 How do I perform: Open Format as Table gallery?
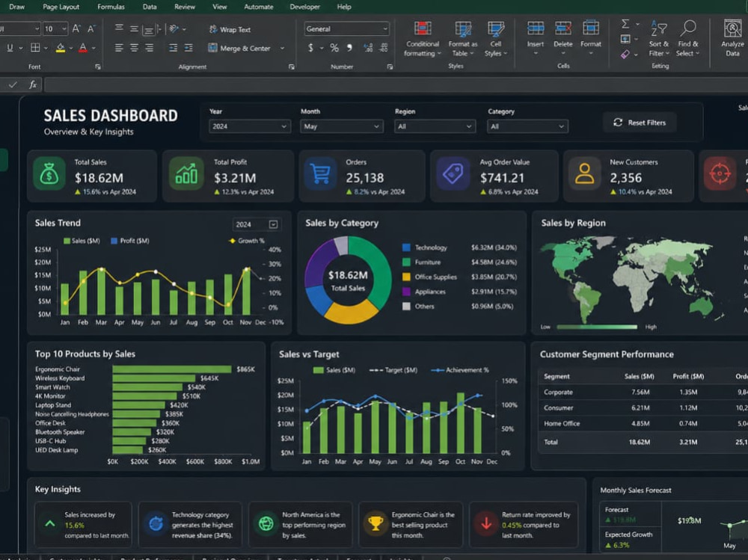pos(463,39)
